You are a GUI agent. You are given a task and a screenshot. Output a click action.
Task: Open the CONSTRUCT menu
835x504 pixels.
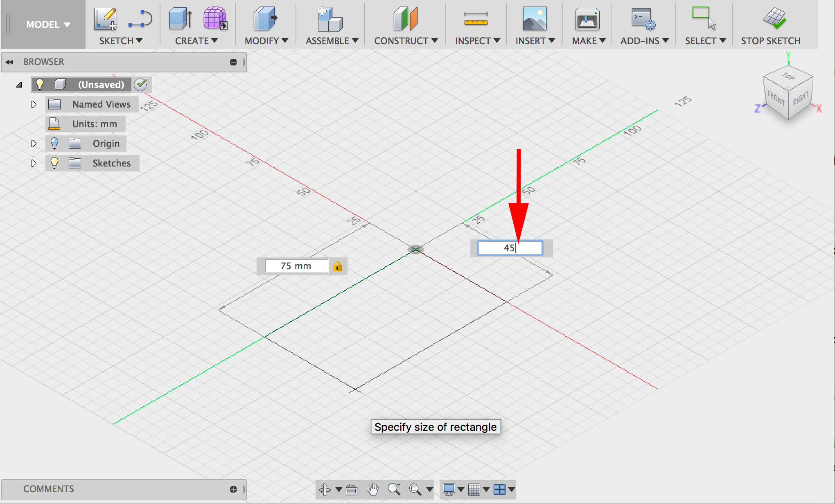coord(406,41)
